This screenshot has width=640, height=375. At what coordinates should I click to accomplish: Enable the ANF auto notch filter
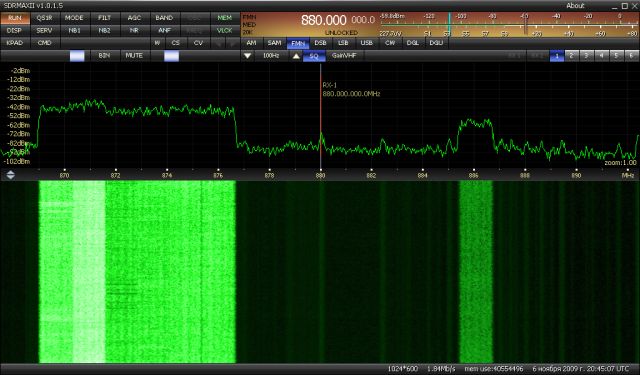coord(164,30)
